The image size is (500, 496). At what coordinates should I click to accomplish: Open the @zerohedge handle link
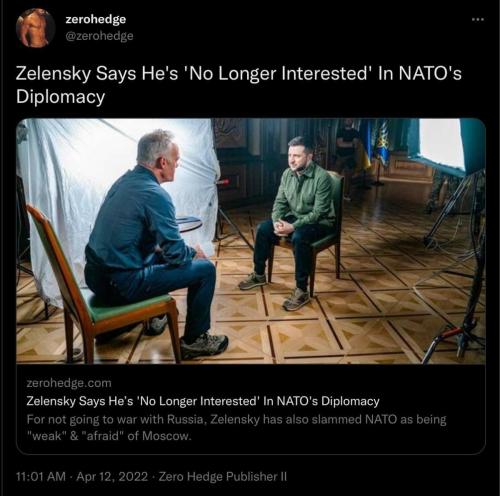pos(99,36)
